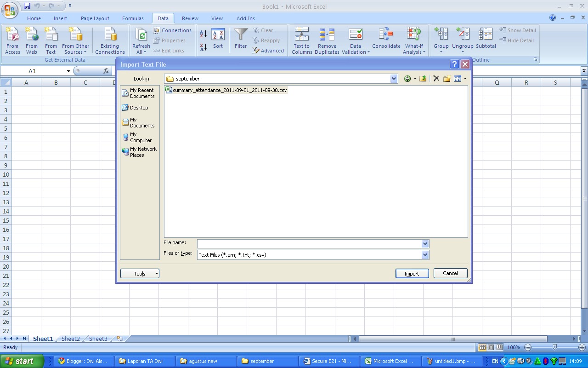The height and width of the screenshot is (368, 588).
Task: Go to Desktop in places bar
Action: click(140, 108)
